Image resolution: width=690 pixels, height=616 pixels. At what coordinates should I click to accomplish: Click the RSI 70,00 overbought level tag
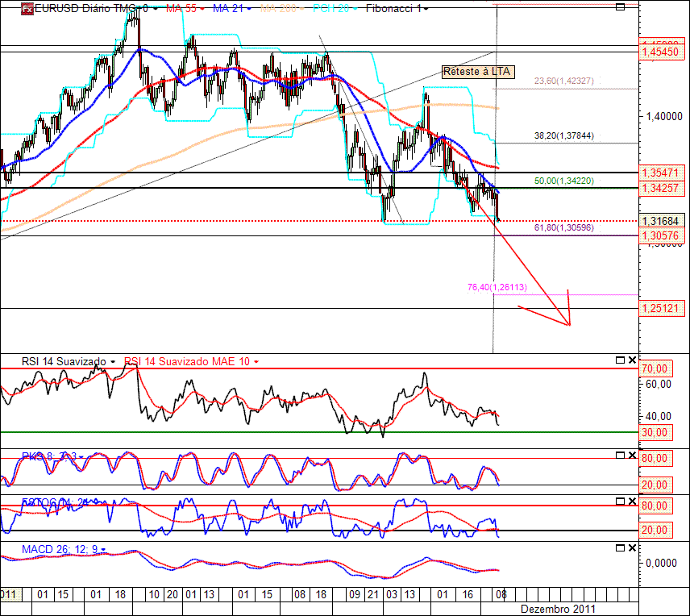655,368
